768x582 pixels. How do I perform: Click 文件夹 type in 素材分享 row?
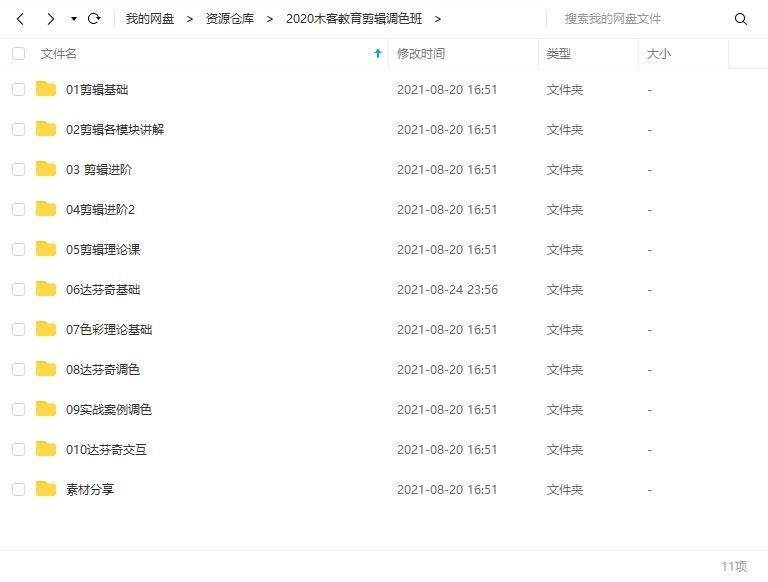coord(565,490)
